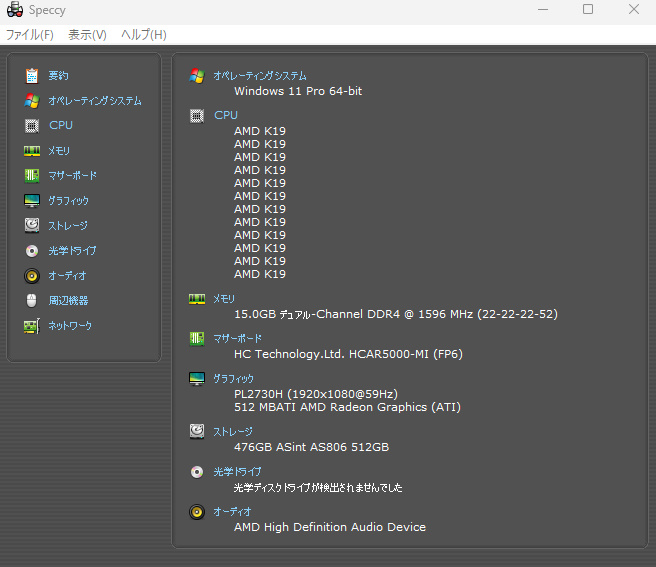
Task: Open the 光学ドライブ disc icon in sidebar
Action: click(32, 251)
